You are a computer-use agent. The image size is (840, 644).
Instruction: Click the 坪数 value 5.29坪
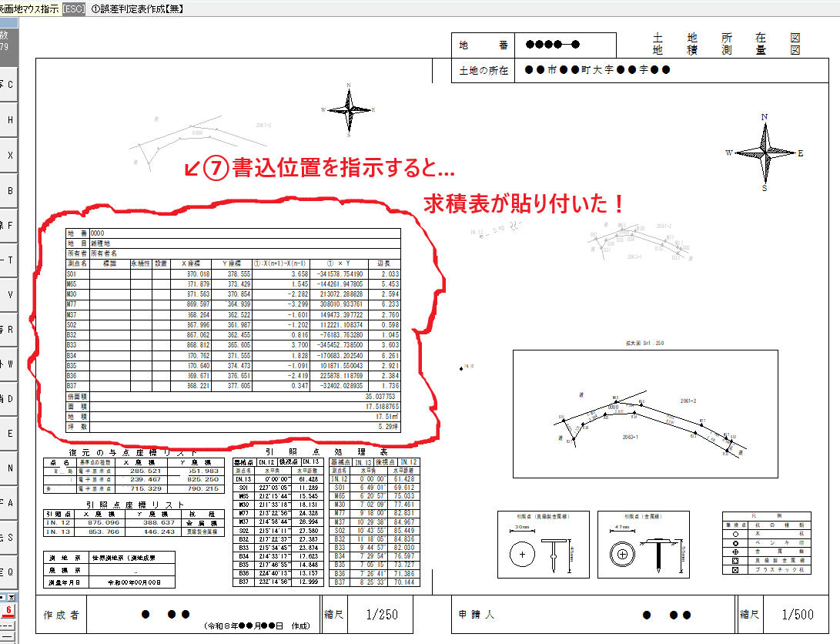tap(388, 427)
